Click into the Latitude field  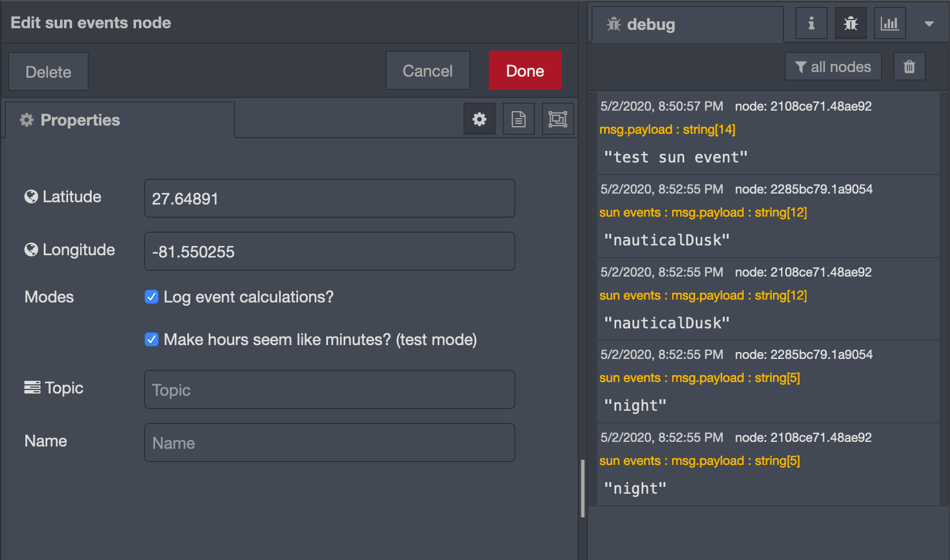click(329, 199)
